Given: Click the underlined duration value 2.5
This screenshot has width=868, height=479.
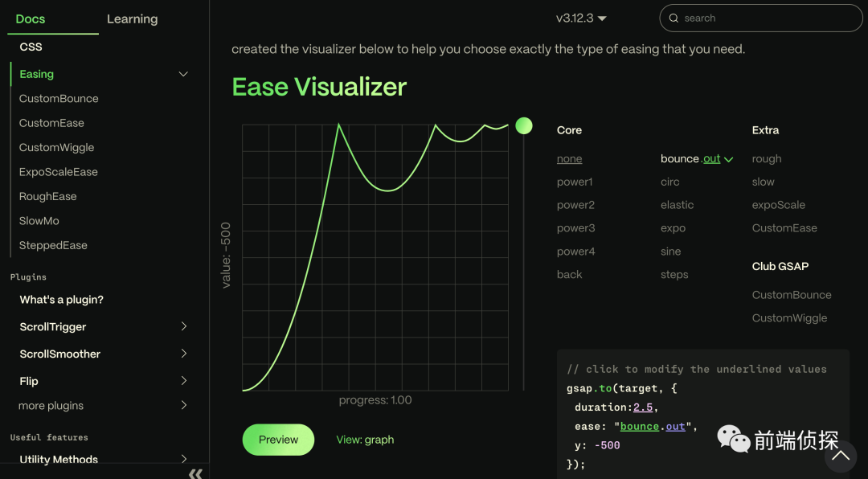Looking at the screenshot, I should point(643,407).
